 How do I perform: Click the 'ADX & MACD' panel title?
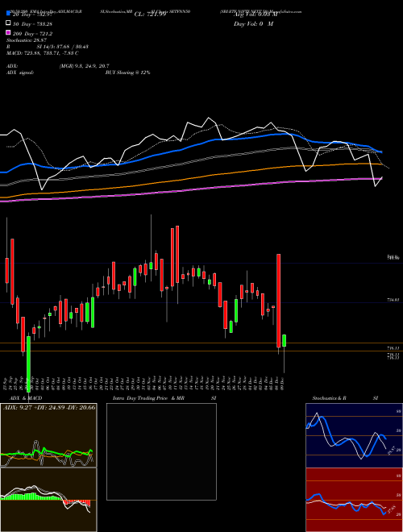26,398
